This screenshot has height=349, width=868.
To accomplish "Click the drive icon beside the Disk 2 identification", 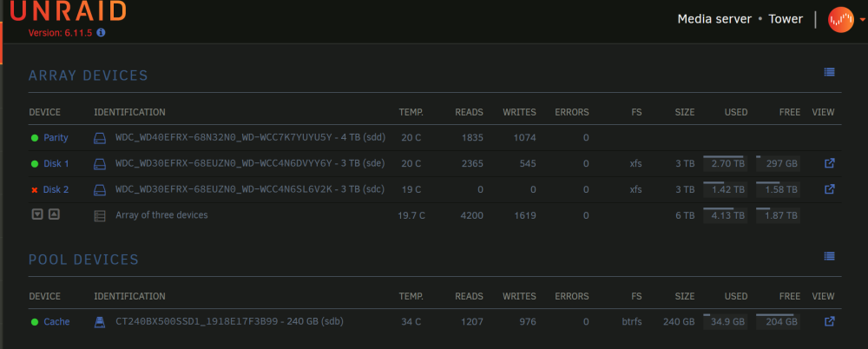I will pyautogui.click(x=100, y=190).
